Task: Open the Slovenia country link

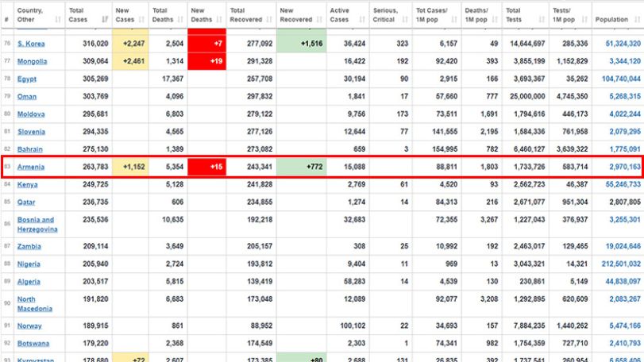Action: 31,132
